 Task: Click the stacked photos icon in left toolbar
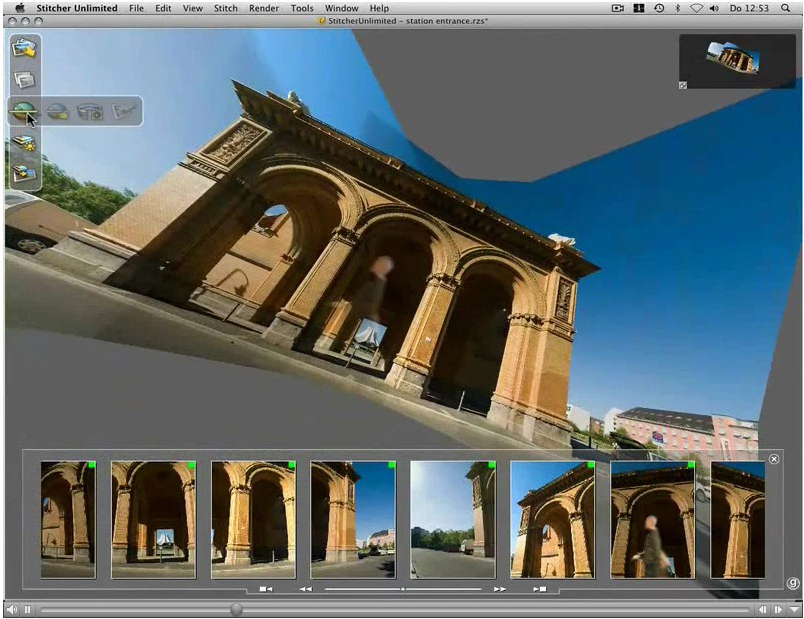[x=24, y=79]
